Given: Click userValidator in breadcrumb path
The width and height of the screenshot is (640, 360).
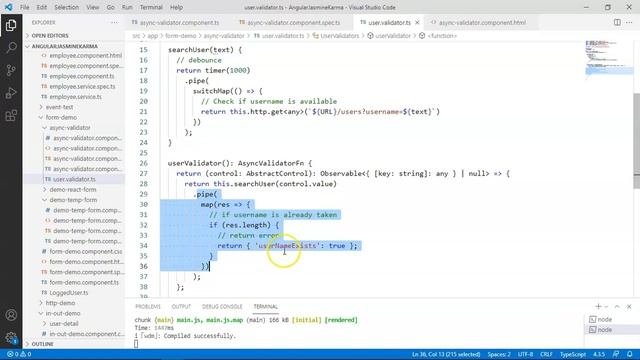Looking at the screenshot, I should 393,36.
